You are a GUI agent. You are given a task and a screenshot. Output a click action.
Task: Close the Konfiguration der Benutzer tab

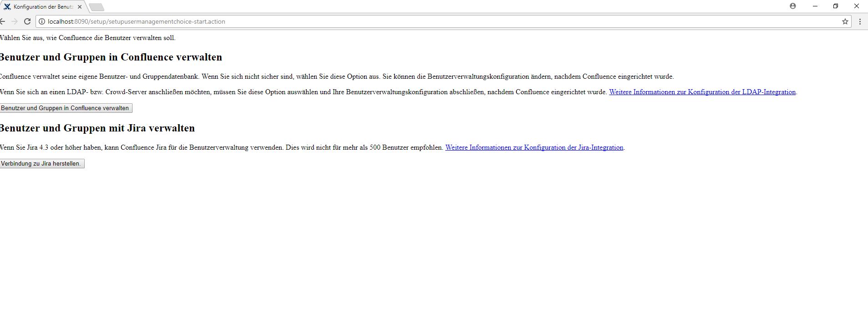pos(80,7)
